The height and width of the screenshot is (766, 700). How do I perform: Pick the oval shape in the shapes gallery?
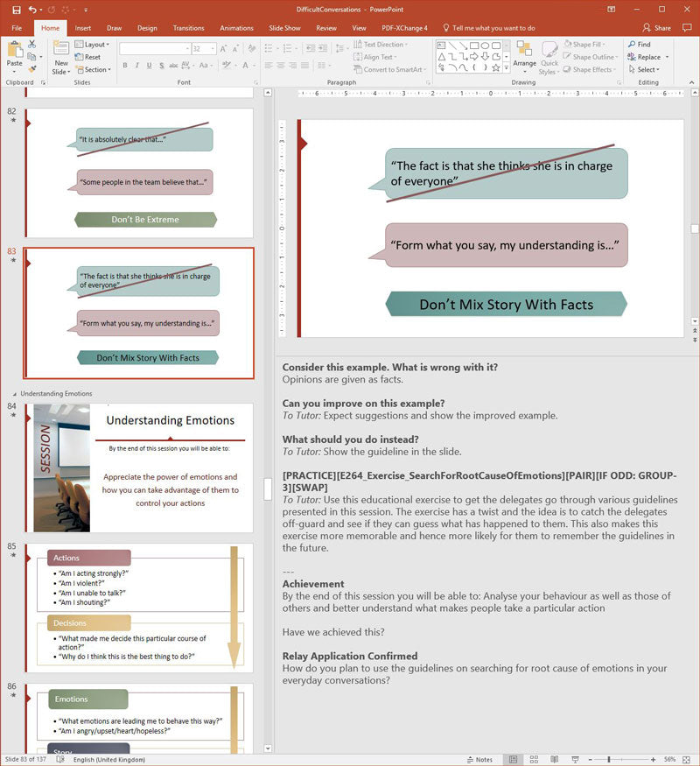pyautogui.click(x=486, y=46)
